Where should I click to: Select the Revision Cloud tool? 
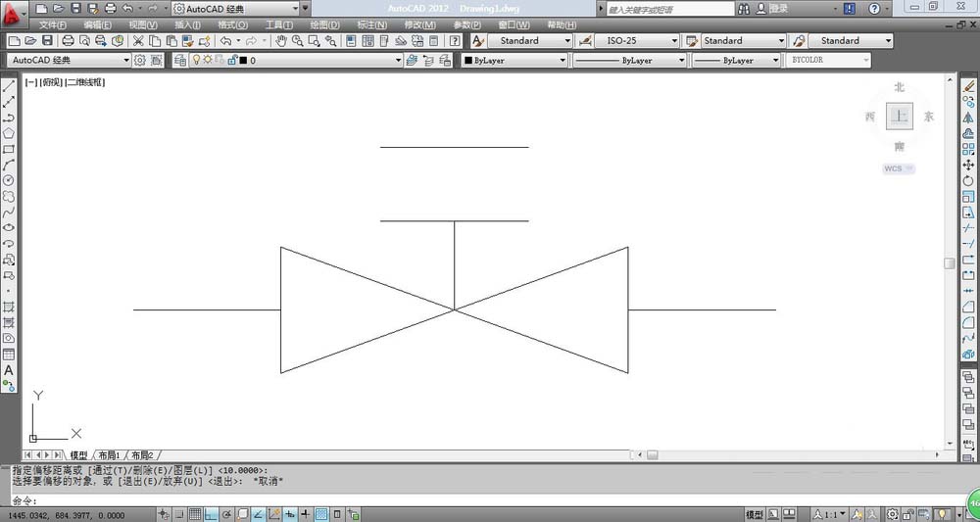click(x=9, y=196)
